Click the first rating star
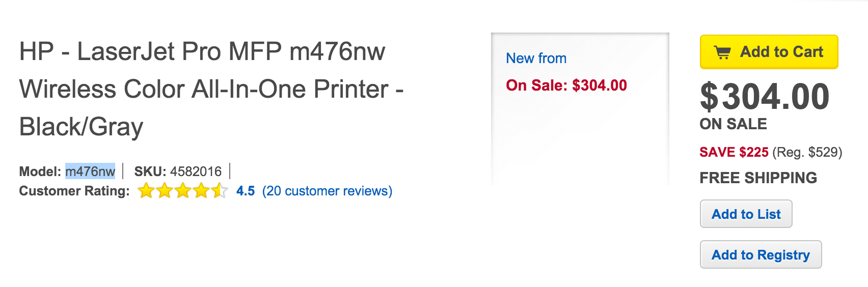This screenshot has height=287, width=868. click(x=146, y=191)
